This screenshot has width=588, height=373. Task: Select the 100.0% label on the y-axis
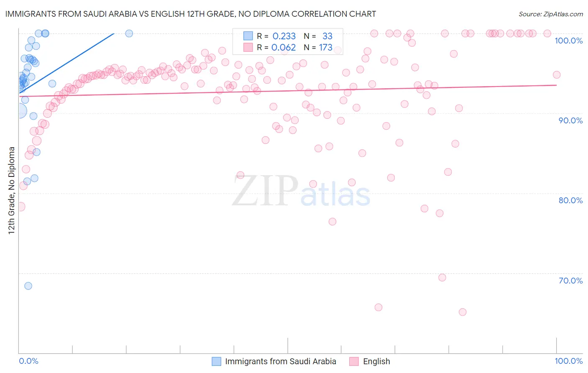tap(568, 41)
